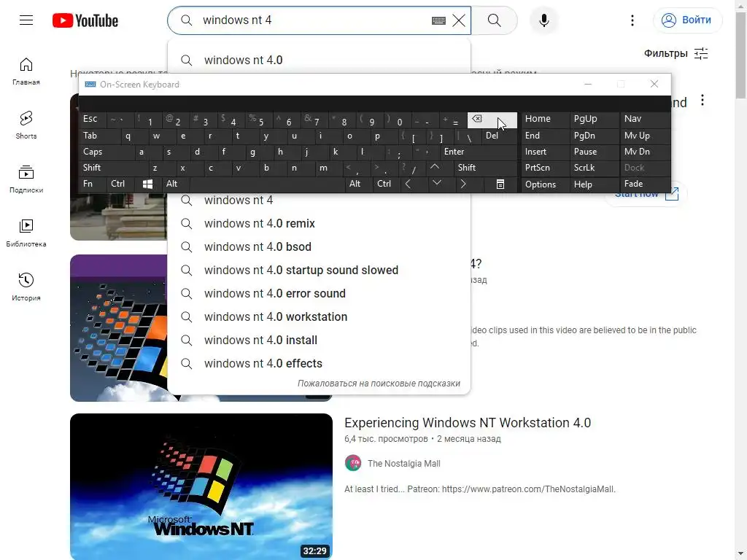
Task: Click context menu key on On-Screen Keyboard
Action: pos(500,184)
